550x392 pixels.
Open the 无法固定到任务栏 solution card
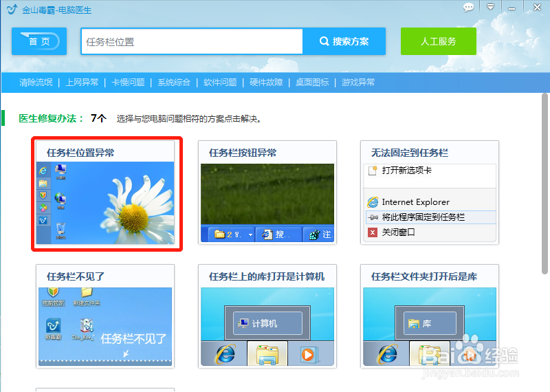[430, 193]
